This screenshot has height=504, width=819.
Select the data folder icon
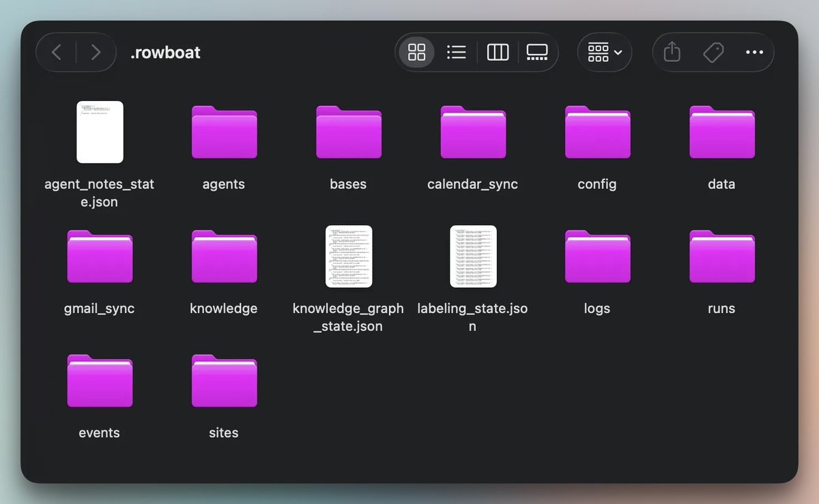point(721,132)
